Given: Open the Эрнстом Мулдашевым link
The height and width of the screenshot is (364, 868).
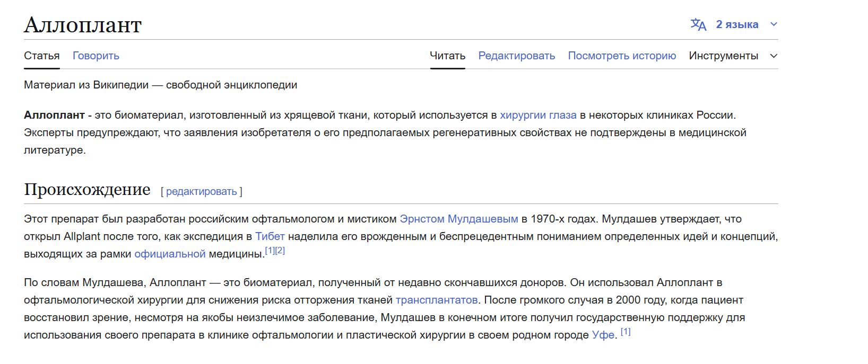Looking at the screenshot, I should tap(459, 219).
